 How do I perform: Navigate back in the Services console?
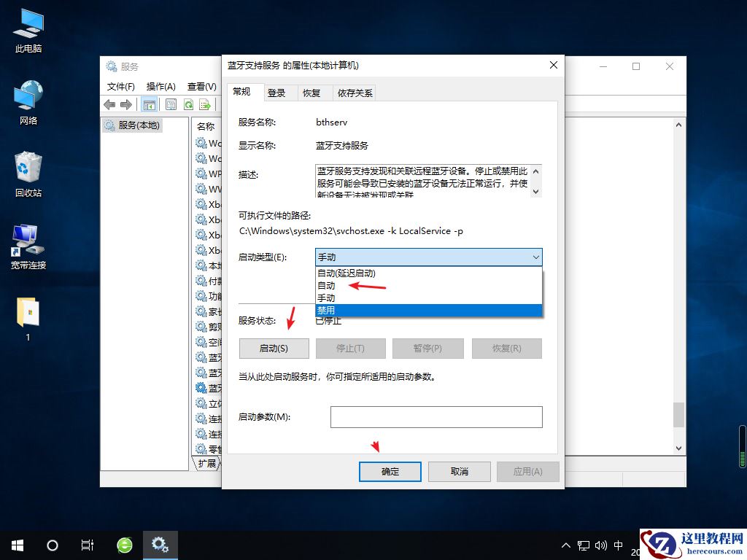tap(109, 104)
